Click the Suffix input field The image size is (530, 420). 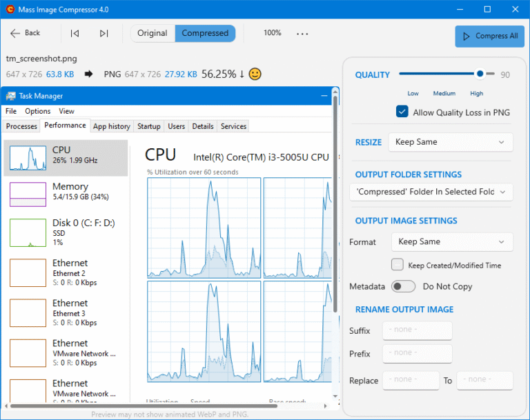(417, 330)
